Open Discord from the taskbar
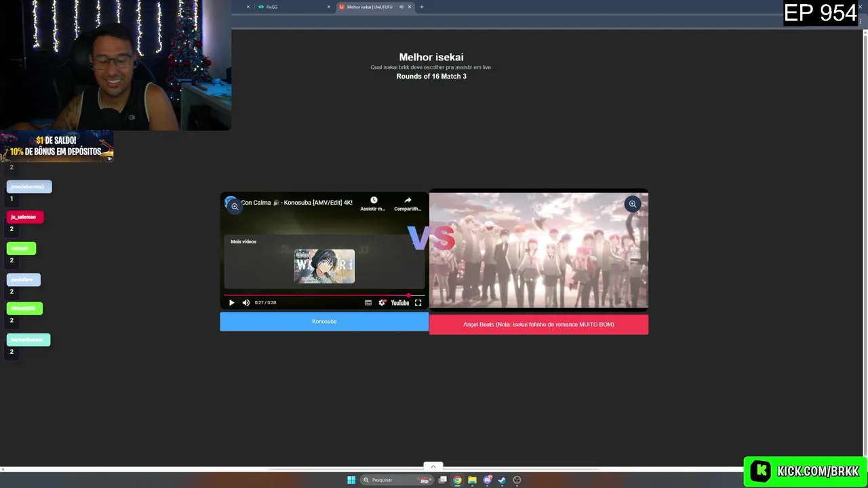The image size is (868, 488). [487, 480]
